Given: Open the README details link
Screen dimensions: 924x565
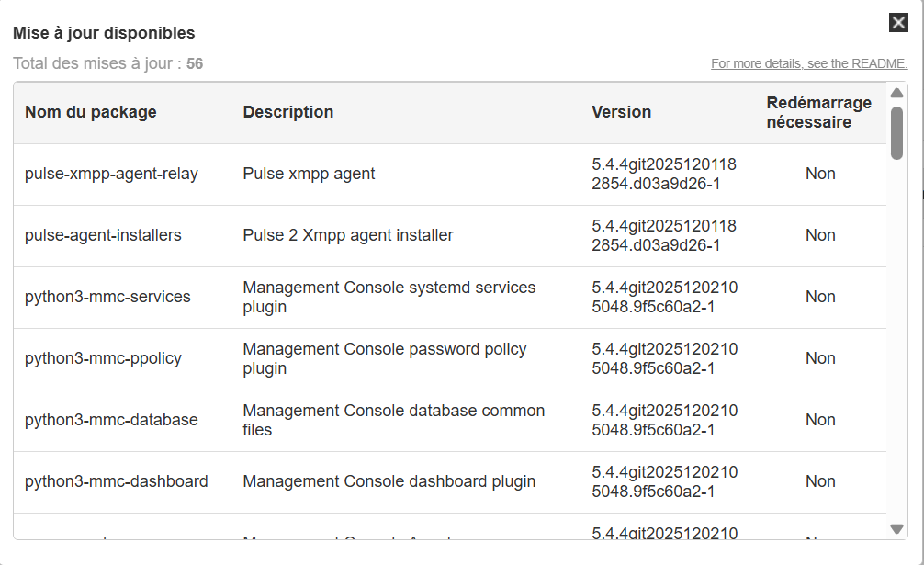Looking at the screenshot, I should [808, 64].
